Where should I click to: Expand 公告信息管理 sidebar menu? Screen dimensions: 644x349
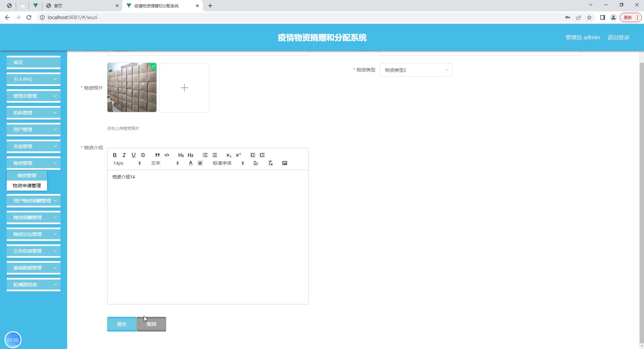click(34, 251)
